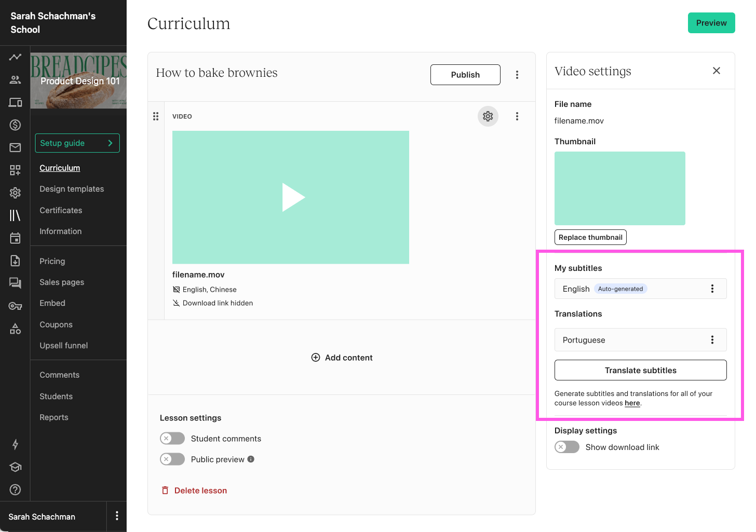Open video settings gear icon on video block
The height and width of the screenshot is (532, 756).
[488, 116]
